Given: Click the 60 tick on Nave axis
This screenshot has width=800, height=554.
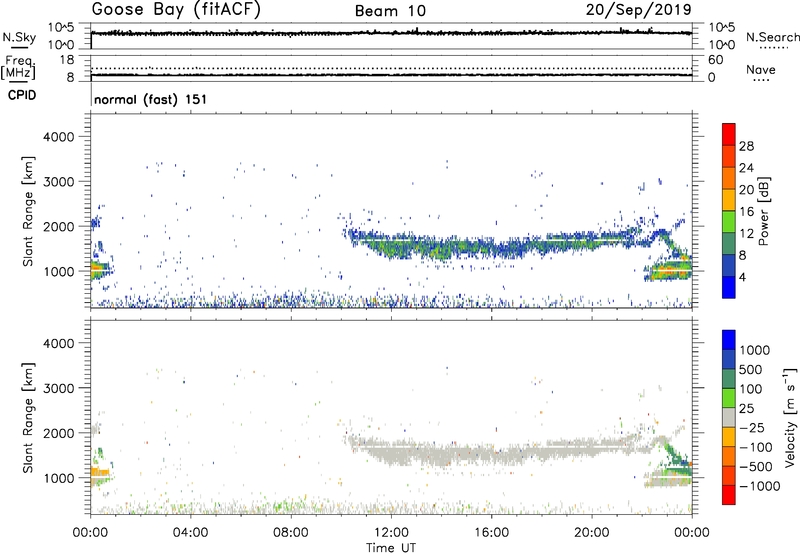Looking at the screenshot, I should click(715, 60).
